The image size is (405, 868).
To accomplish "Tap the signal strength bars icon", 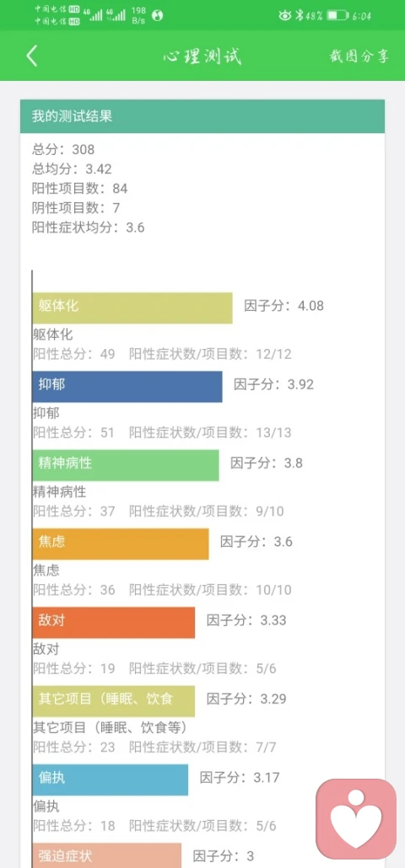I will [105, 15].
